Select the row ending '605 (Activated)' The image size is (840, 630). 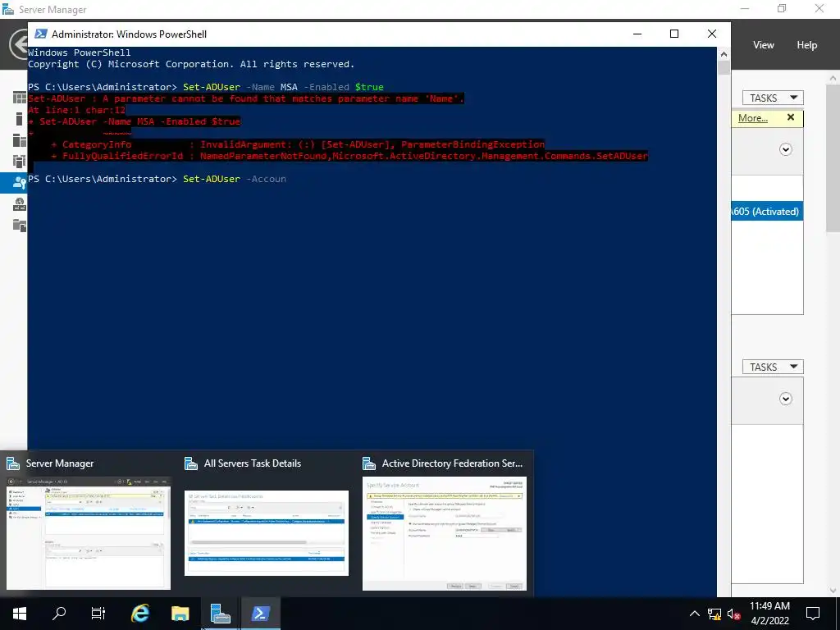[x=767, y=211]
